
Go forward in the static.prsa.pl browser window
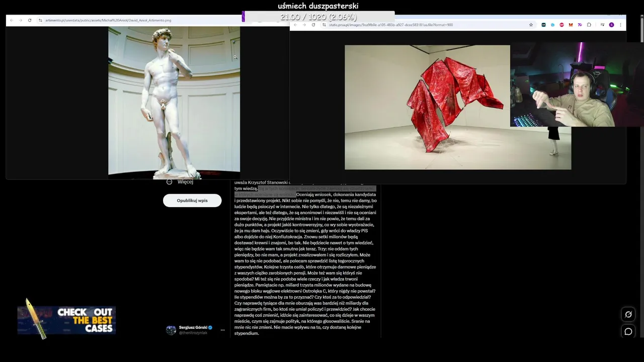[304, 25]
